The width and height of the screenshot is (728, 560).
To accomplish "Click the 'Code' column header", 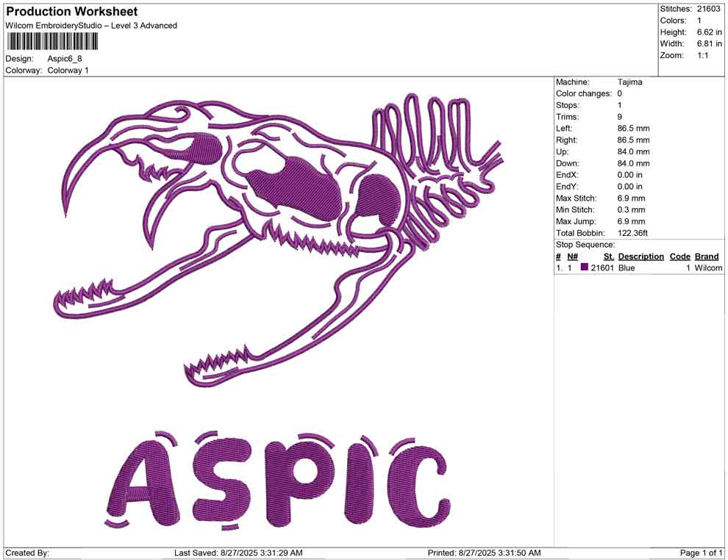I will click(680, 256).
